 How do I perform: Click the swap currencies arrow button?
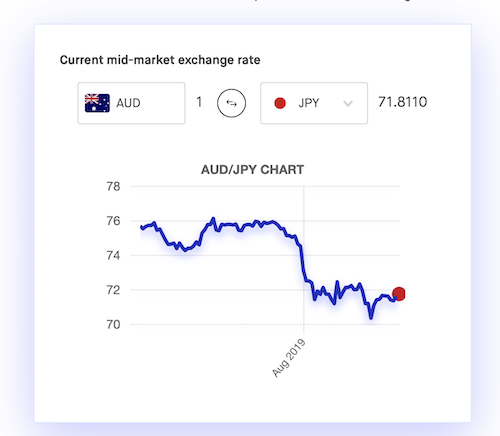(x=231, y=103)
